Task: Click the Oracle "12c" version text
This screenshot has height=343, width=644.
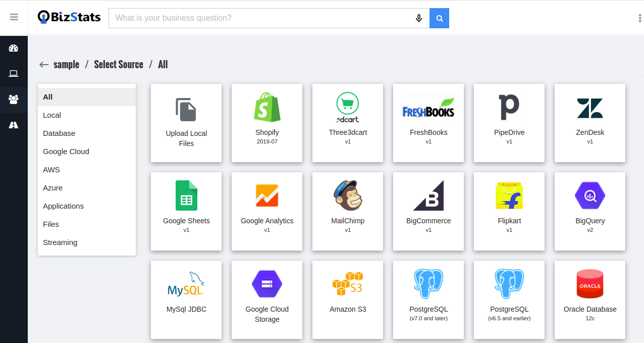Action: [x=590, y=318]
